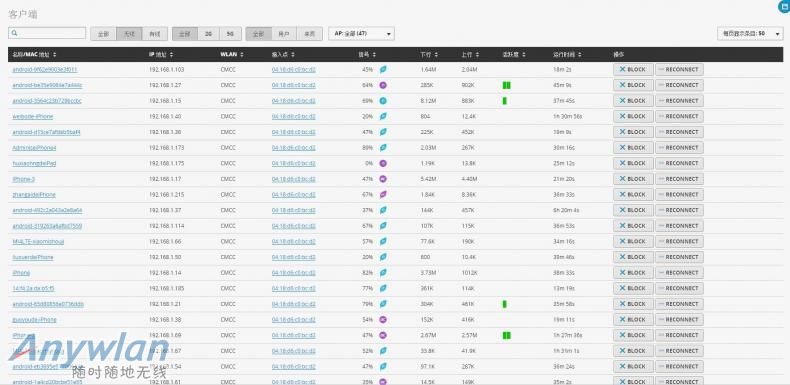The height and width of the screenshot is (385, 790).
Task: Click the purple icon for 192.168.1.69
Action: 383,335
